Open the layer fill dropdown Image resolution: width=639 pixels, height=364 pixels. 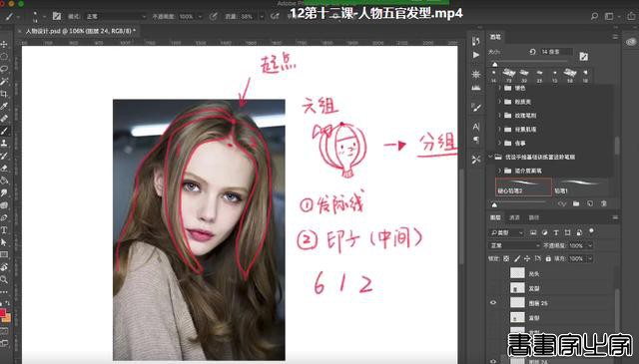click(590, 258)
